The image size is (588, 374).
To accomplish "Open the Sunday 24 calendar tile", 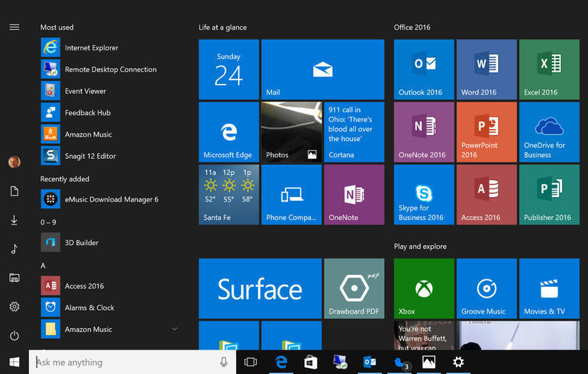I will [228, 69].
